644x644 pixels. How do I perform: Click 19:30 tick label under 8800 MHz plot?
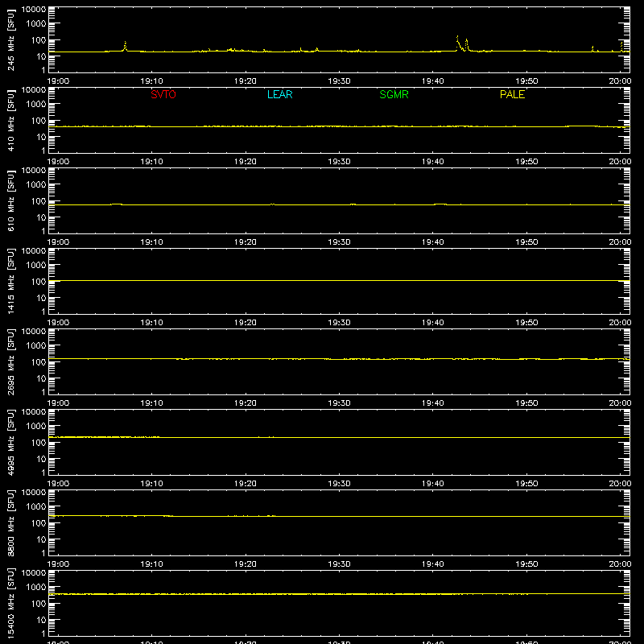(x=339, y=564)
